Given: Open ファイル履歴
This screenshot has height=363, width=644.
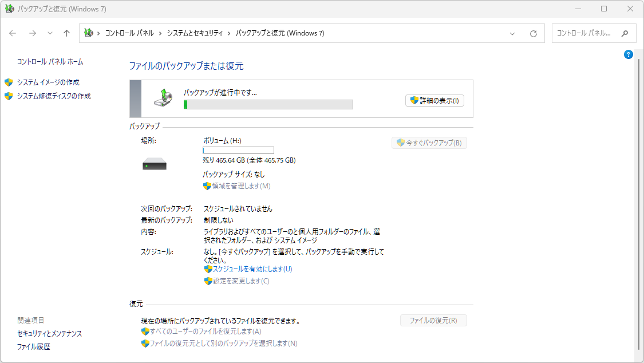Looking at the screenshot, I should (33, 346).
